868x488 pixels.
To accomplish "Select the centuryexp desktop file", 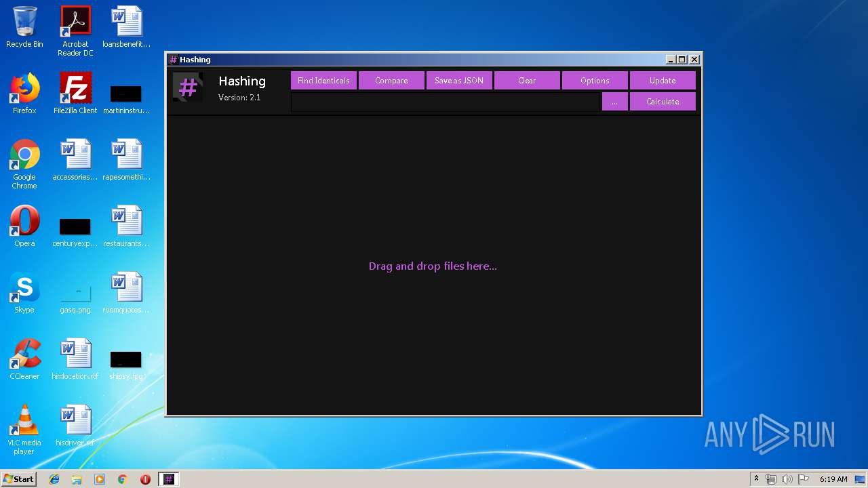I will pos(75,231).
